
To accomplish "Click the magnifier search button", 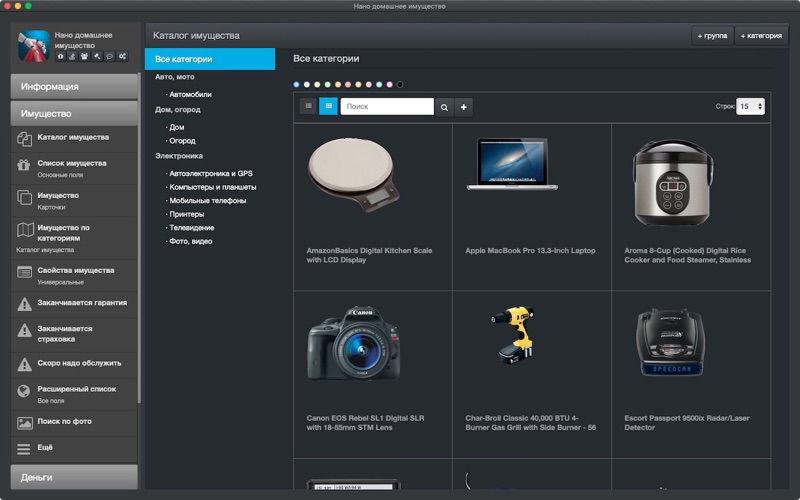I will point(444,107).
